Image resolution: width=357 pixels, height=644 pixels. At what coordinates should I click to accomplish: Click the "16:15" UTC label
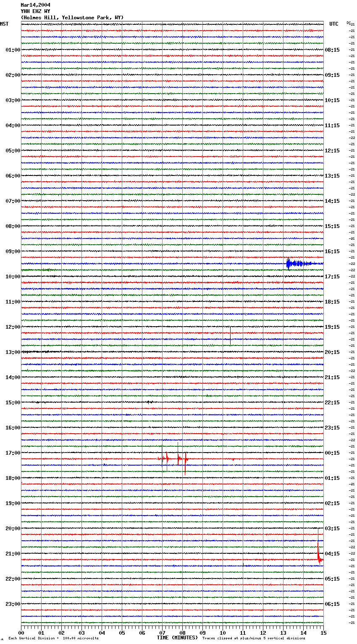coord(332,251)
